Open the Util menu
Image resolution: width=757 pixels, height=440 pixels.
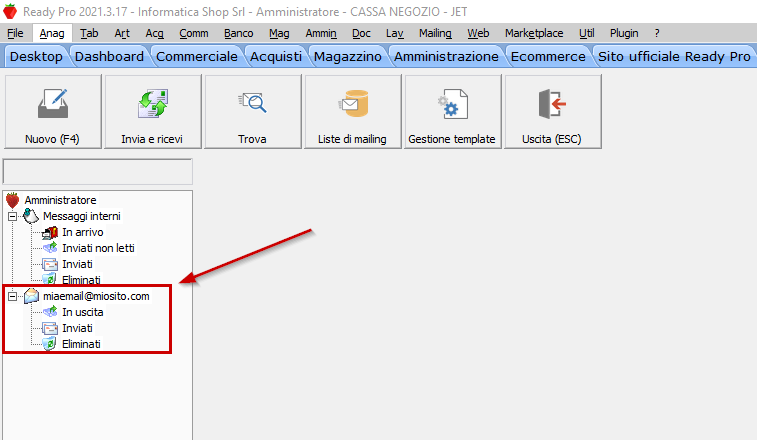(x=587, y=33)
